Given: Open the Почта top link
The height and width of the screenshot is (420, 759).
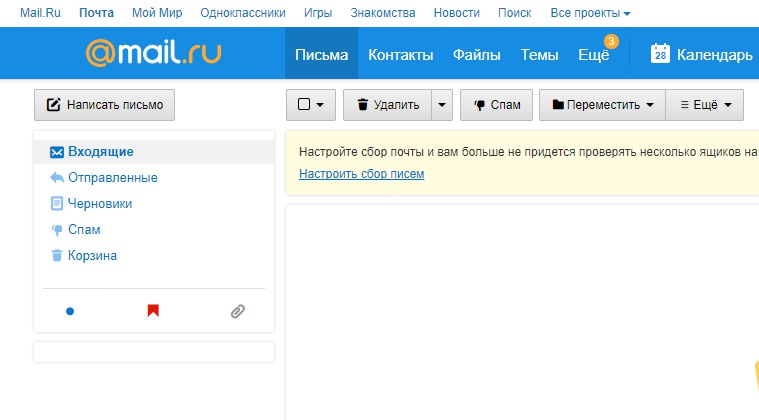Looking at the screenshot, I should 96,13.
